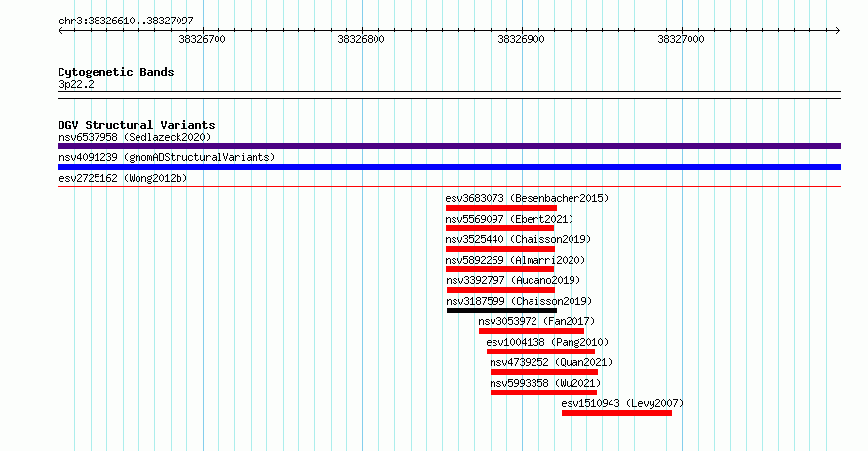Click ruler position 38326800
Viewport: 868px width, 451px height.
(361, 39)
